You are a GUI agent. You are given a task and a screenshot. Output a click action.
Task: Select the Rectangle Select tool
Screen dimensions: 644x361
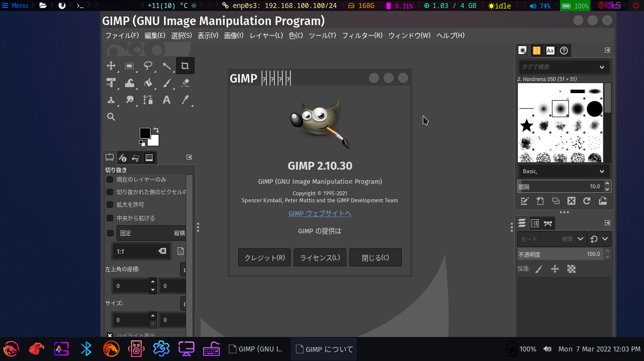point(130,66)
